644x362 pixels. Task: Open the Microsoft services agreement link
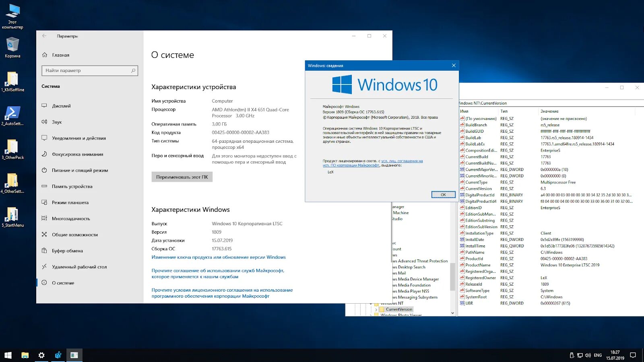click(x=218, y=274)
